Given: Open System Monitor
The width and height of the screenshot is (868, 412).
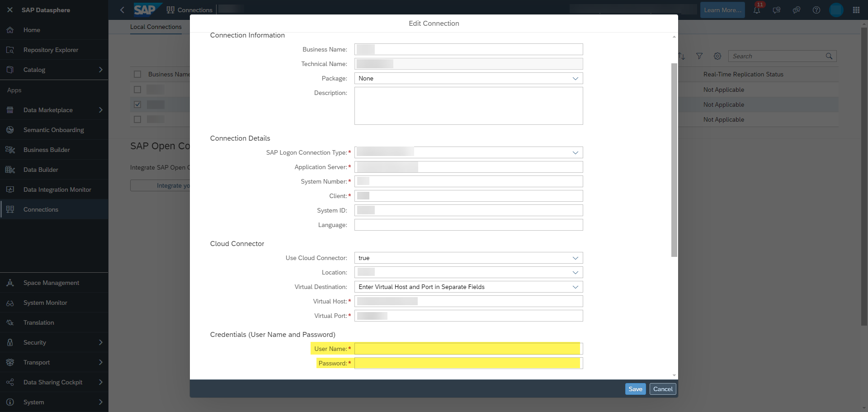Looking at the screenshot, I should pyautogui.click(x=54, y=303).
